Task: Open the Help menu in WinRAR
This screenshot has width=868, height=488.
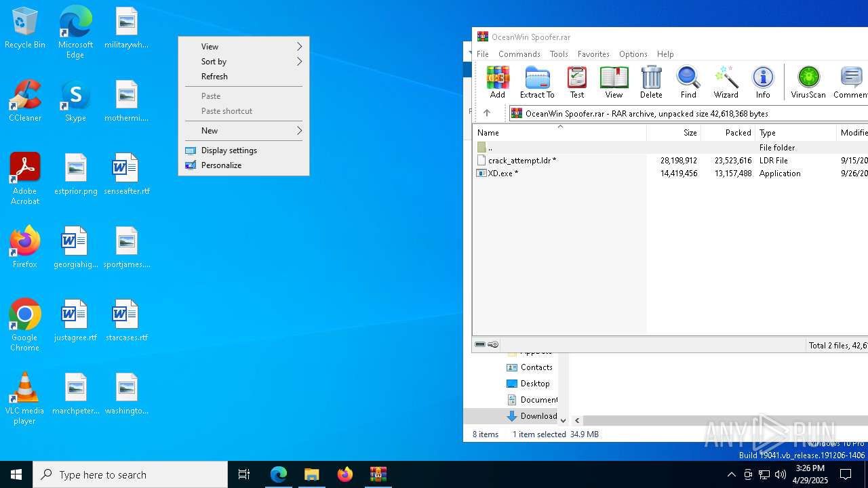Action: [x=665, y=54]
